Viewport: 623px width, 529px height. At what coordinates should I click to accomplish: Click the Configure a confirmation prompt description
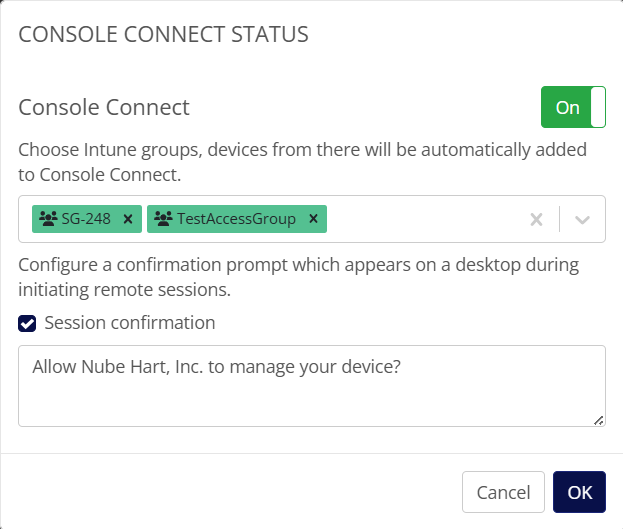point(300,279)
